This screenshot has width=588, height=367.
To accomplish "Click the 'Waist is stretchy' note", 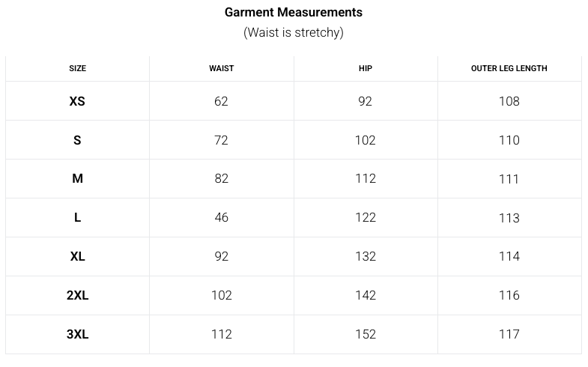I will 294,32.
